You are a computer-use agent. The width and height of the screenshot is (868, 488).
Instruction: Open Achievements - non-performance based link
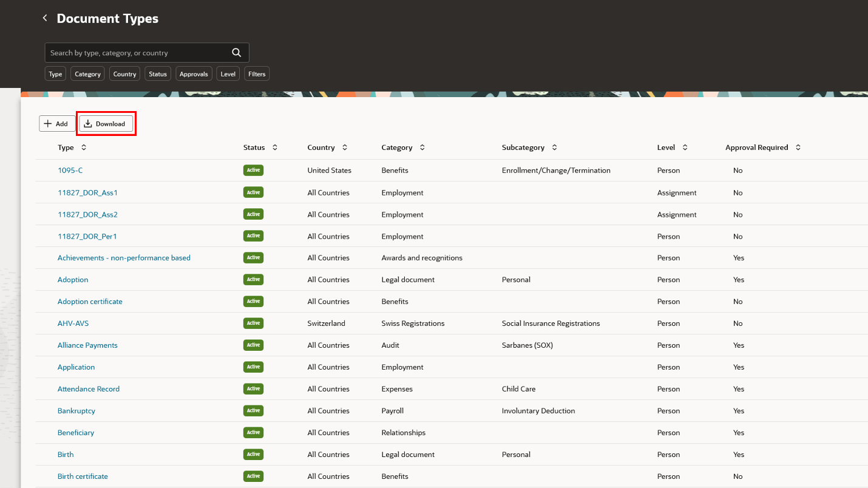[124, 258]
